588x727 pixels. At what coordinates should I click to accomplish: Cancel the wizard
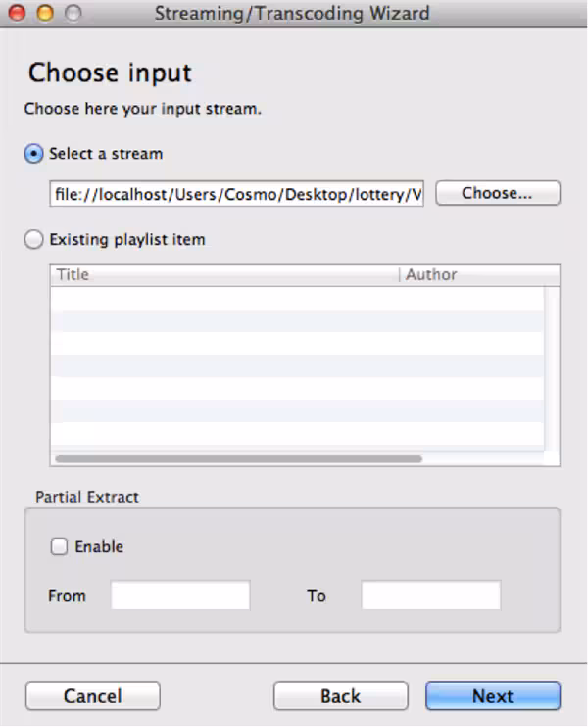click(x=92, y=696)
